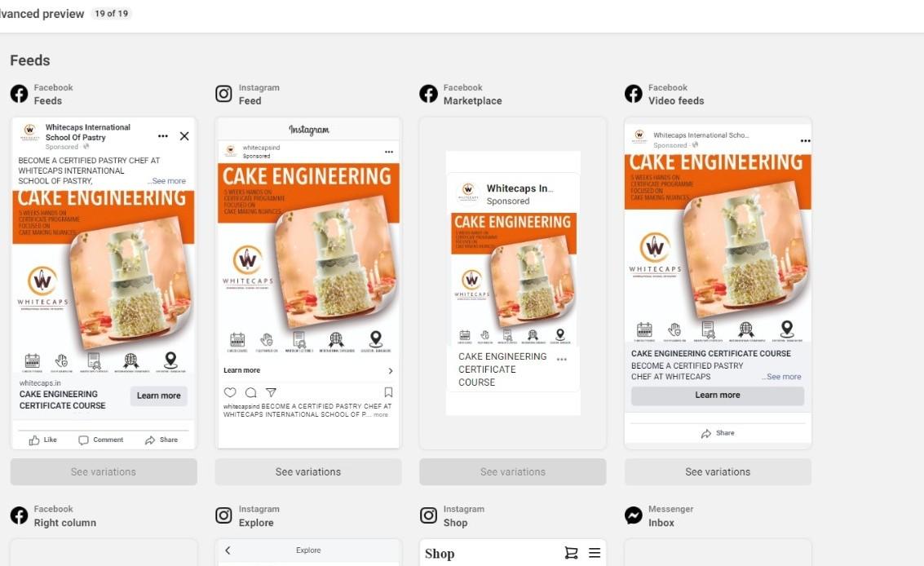The height and width of the screenshot is (566, 924).
Task: Click See variations under Instagram Feed
Action: pos(308,471)
